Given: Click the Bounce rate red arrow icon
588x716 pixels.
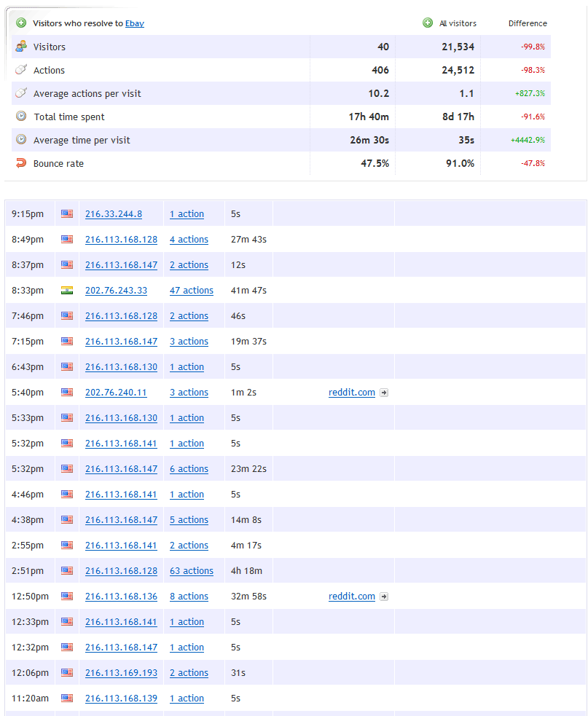Looking at the screenshot, I should coord(21,163).
